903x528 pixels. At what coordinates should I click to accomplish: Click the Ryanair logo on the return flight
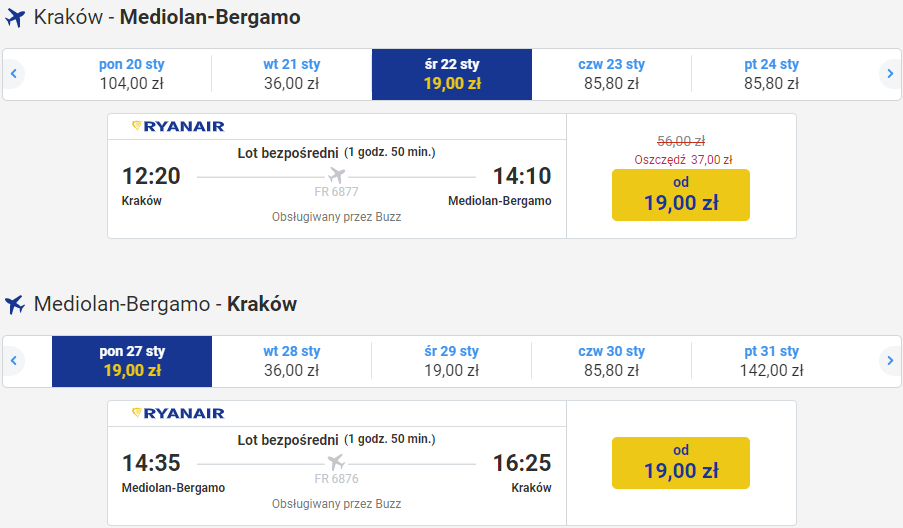(178, 413)
